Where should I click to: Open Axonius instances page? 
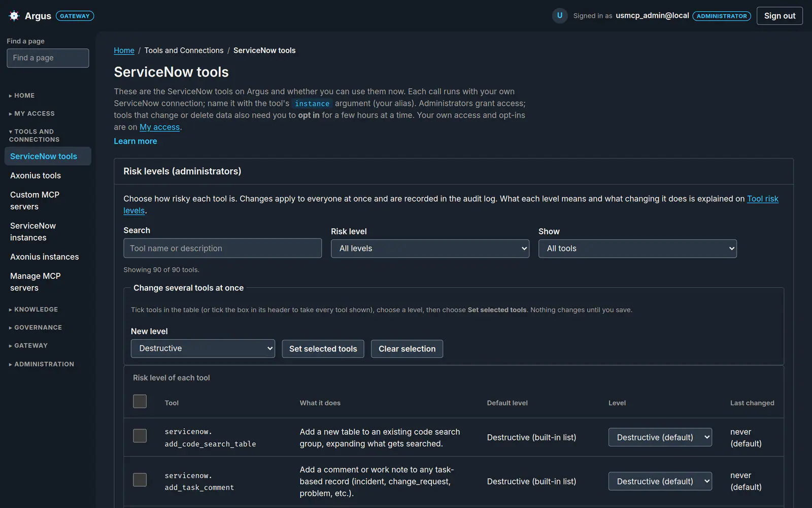pos(48,257)
